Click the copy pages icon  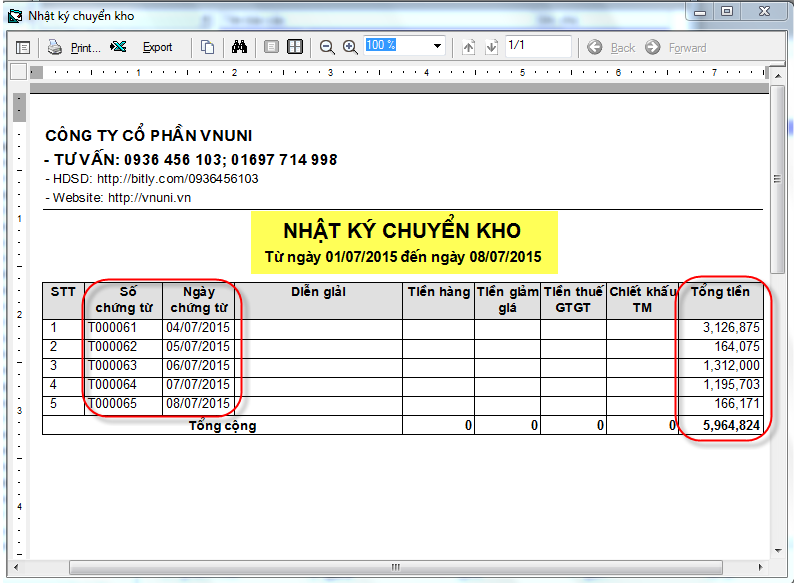coord(207,47)
